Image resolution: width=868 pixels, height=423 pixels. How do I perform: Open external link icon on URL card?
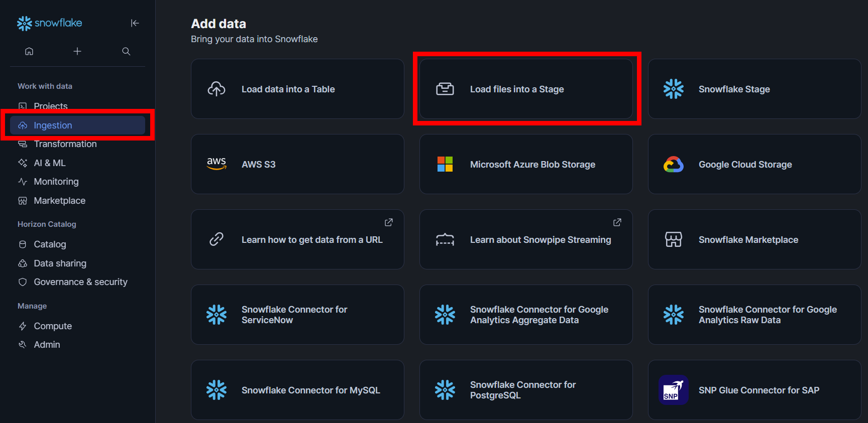(x=389, y=222)
